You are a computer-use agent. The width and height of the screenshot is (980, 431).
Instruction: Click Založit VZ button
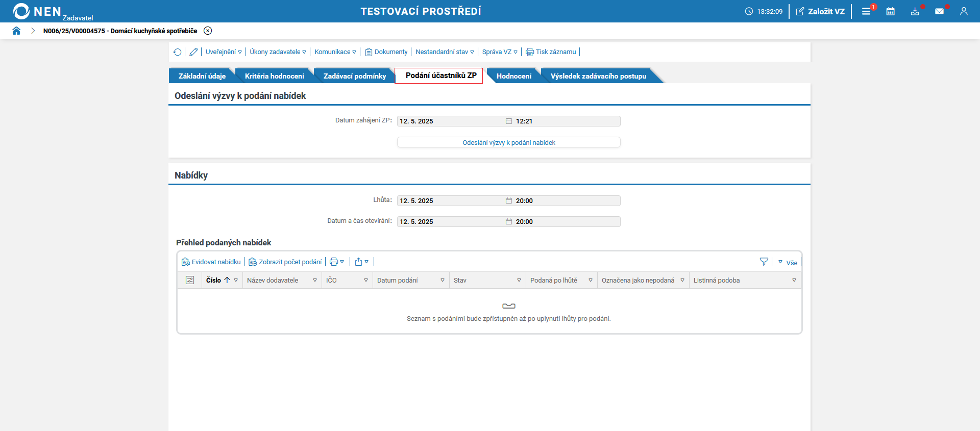click(820, 11)
